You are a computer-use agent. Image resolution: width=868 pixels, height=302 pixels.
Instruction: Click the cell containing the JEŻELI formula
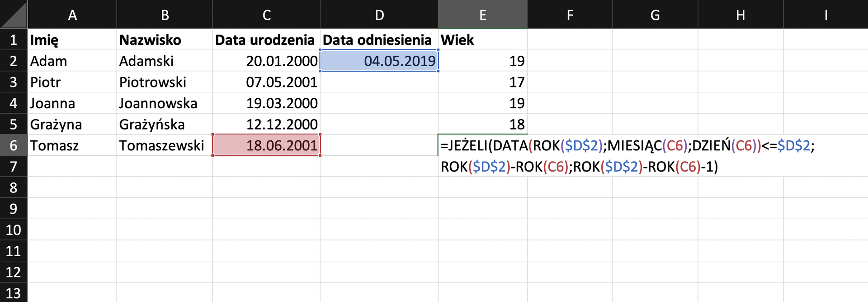point(482,145)
